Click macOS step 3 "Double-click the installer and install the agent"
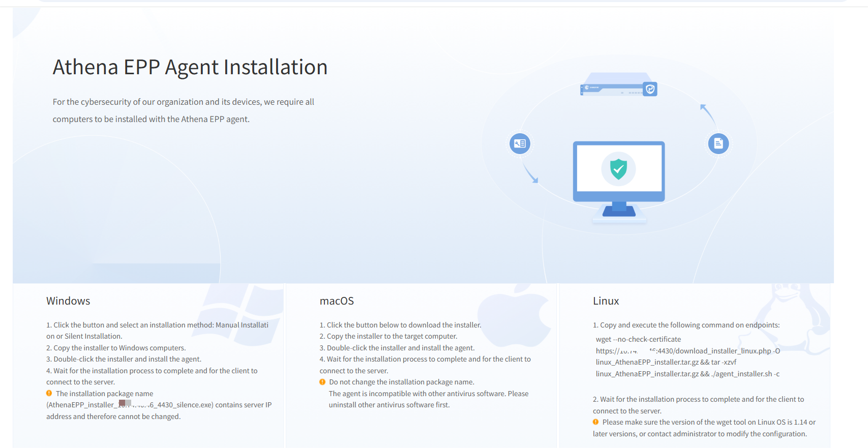Screen dimensions: 868x448 click(x=397, y=348)
